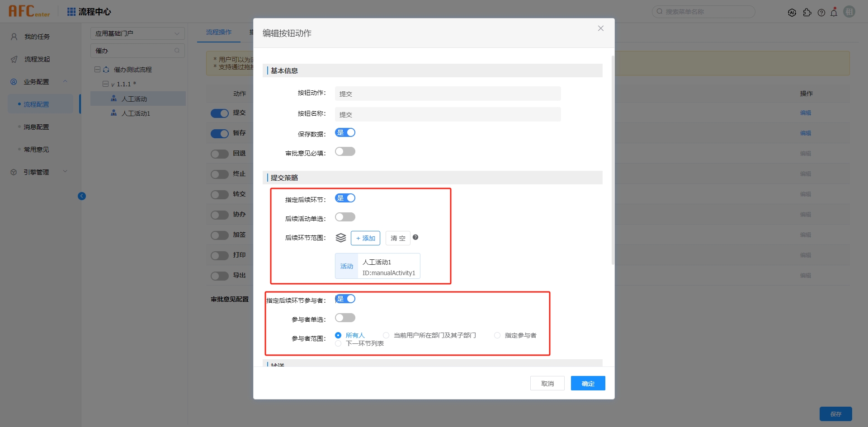Switch to the 流程操作 tab
Screen dimensions: 868x427
coord(219,32)
